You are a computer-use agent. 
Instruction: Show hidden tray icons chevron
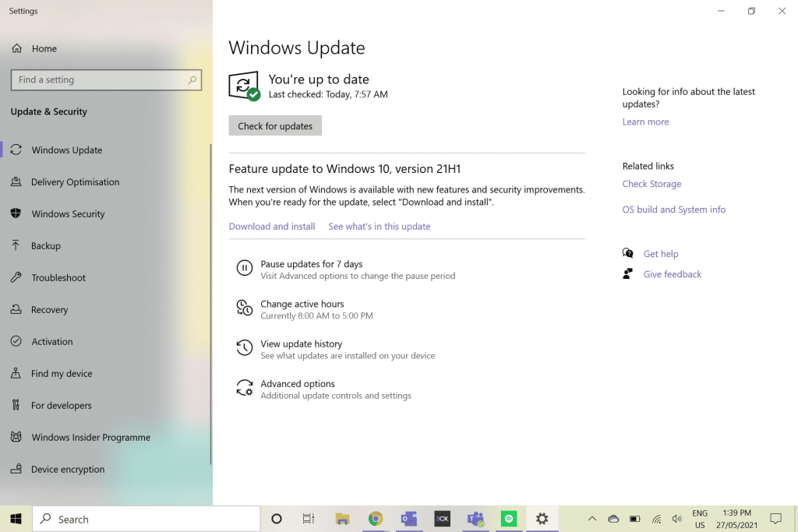coord(592,519)
